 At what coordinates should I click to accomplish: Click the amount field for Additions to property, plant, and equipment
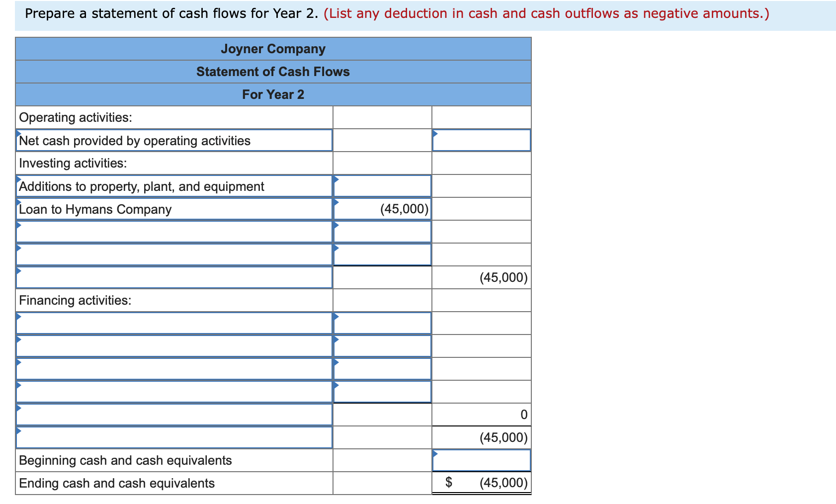(382, 186)
